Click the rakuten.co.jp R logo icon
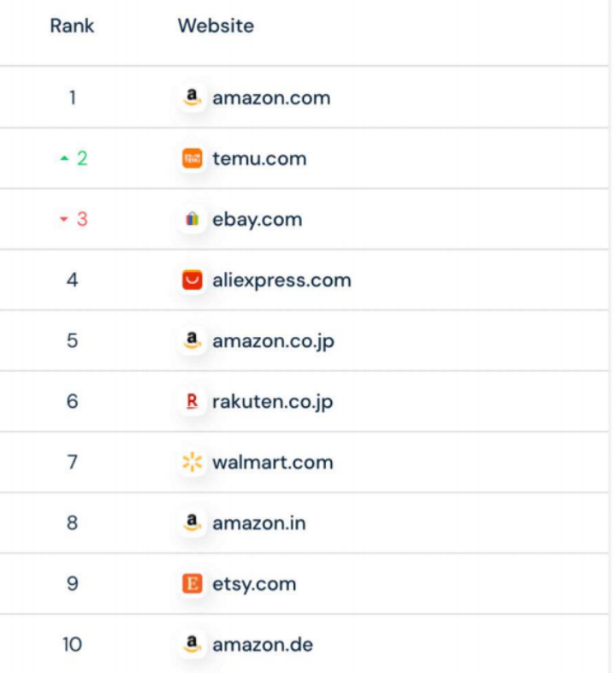Viewport: 616px width, 673px height. click(x=192, y=402)
